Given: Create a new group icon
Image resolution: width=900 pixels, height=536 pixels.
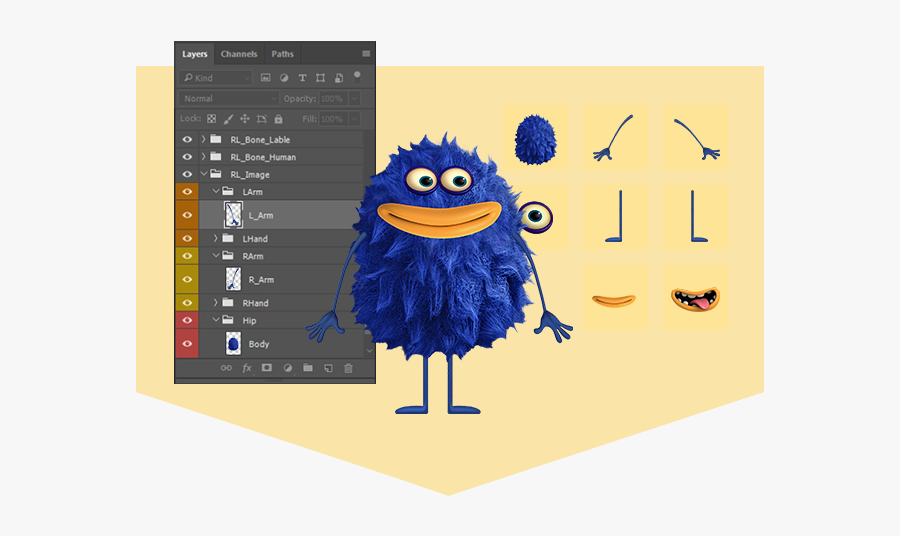Looking at the screenshot, I should pos(308,368).
